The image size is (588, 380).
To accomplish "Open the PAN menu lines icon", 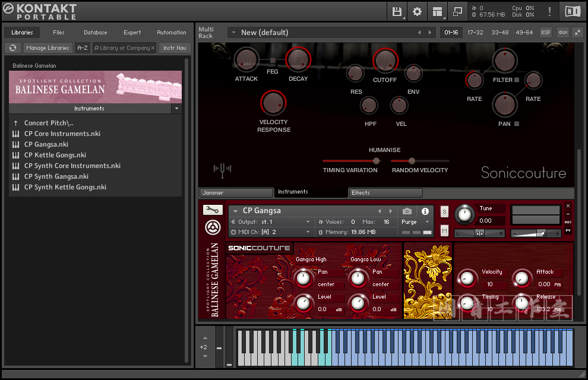I will click(x=517, y=123).
